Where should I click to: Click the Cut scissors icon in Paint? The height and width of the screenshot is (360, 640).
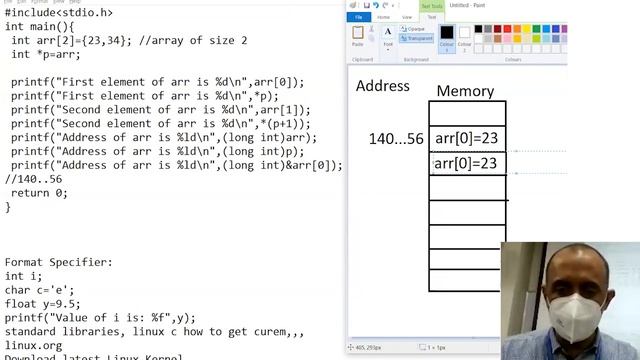[371, 29]
